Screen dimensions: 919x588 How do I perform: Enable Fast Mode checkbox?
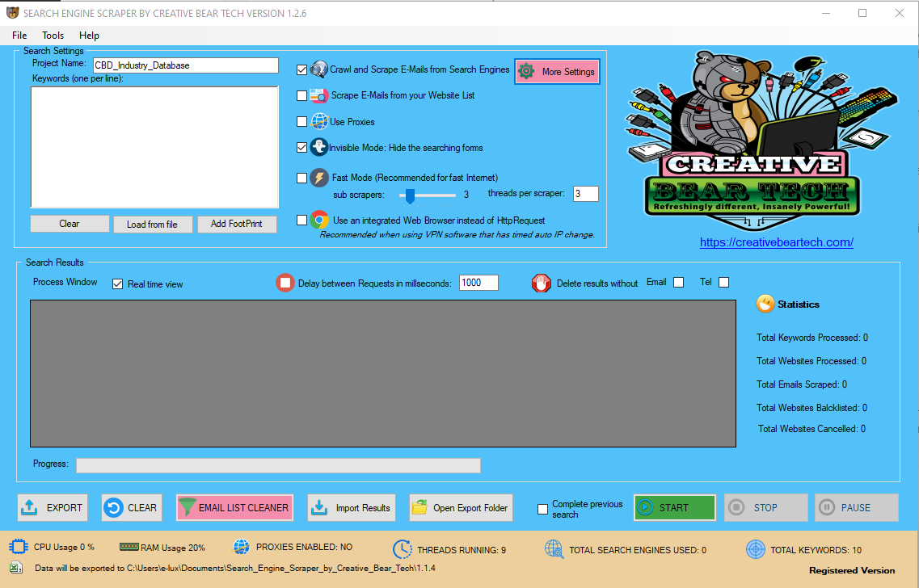pos(301,178)
